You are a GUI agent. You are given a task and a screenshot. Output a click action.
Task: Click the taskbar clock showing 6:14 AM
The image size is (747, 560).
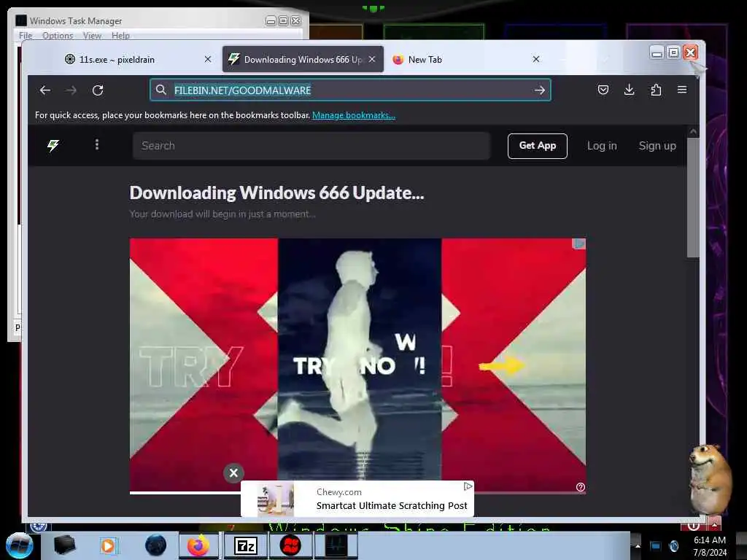tap(710, 546)
